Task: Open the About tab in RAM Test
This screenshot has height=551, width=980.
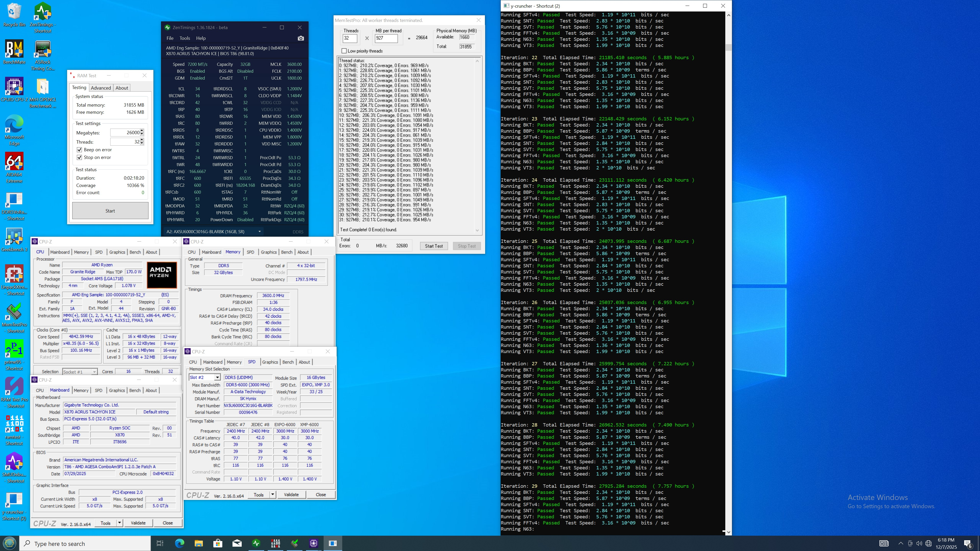Action: (122, 88)
